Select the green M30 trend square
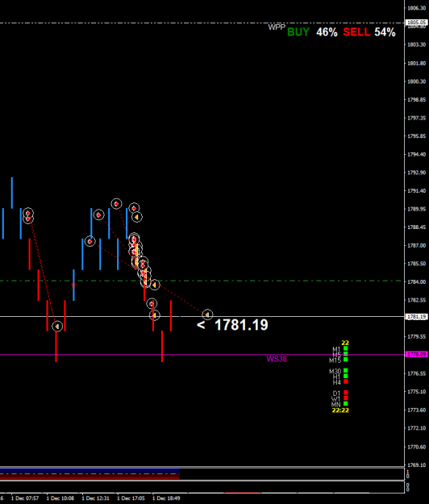This screenshot has height=504, width=429. tap(346, 371)
